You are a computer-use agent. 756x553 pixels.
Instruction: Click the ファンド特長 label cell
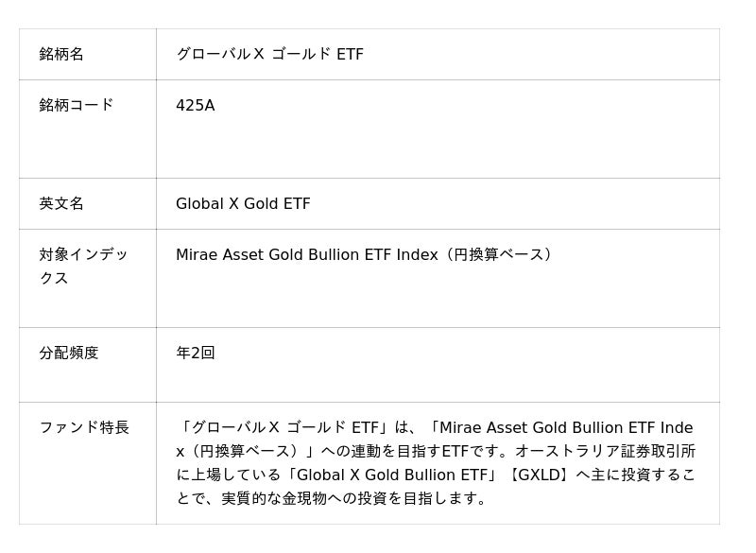pos(84,428)
